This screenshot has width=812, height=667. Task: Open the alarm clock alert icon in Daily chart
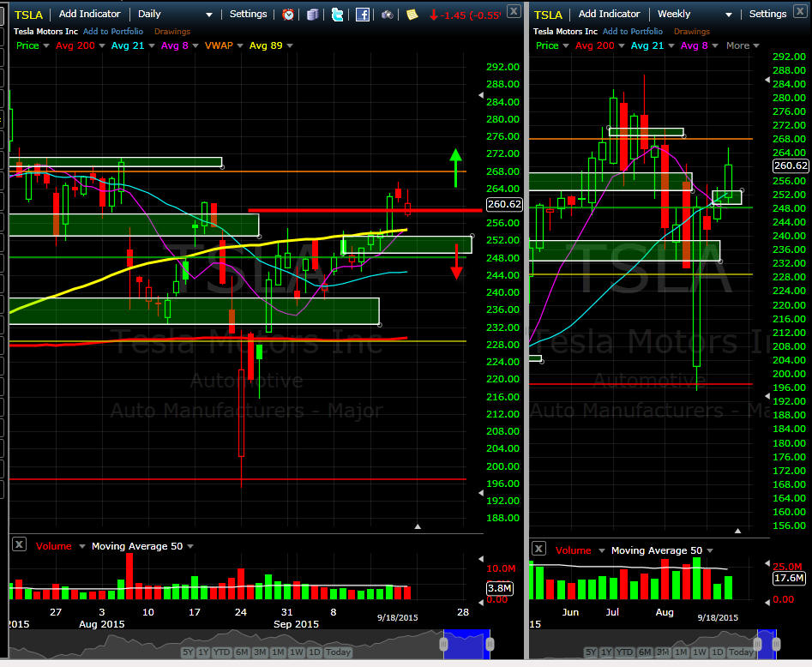[x=288, y=15]
